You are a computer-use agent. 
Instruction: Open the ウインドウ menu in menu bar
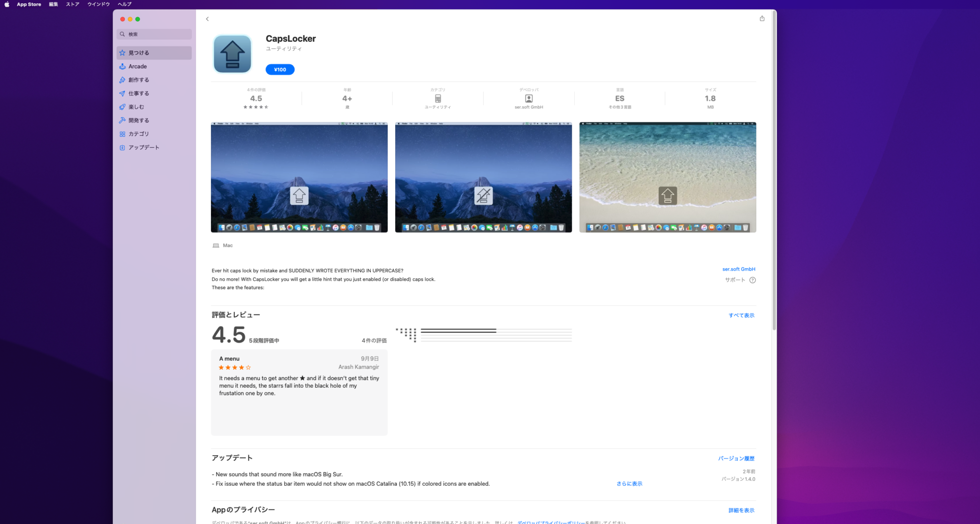click(x=99, y=4)
